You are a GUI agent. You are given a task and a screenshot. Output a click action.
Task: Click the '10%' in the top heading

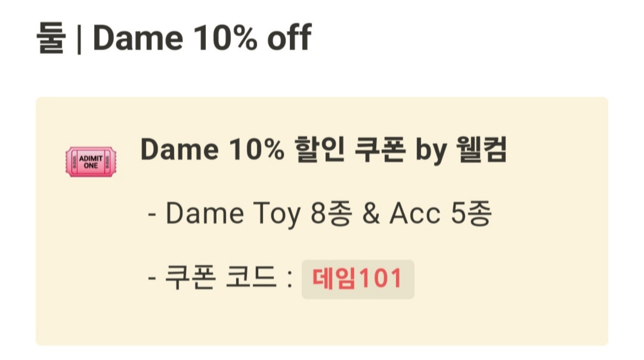(x=225, y=38)
